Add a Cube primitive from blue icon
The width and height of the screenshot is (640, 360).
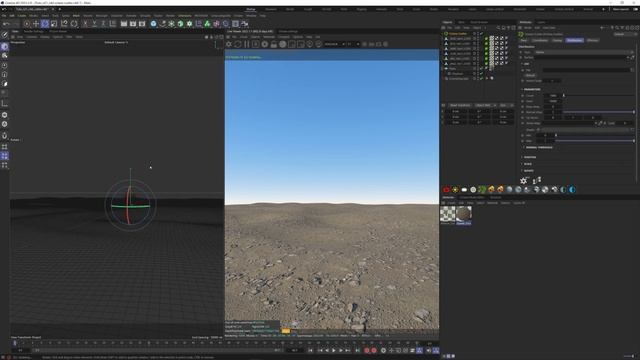click(x=153, y=24)
